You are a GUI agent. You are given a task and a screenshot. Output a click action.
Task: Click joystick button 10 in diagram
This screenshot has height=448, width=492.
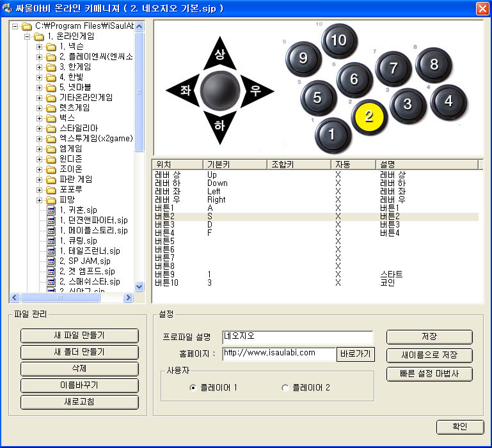[x=338, y=40]
